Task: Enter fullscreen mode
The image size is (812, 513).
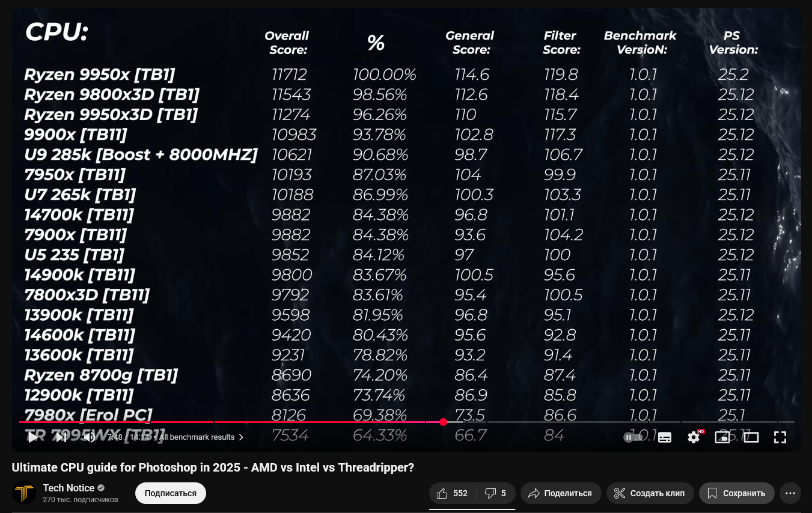Action: [780, 437]
